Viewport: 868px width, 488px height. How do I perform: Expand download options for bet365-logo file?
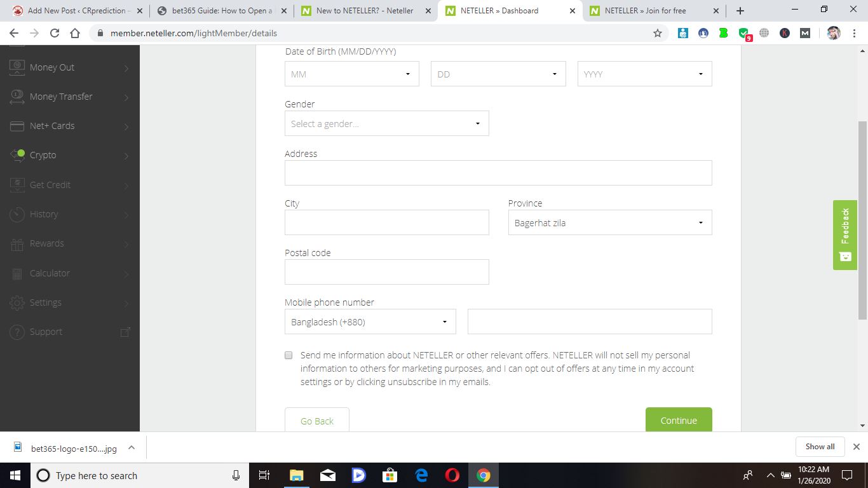(132, 447)
